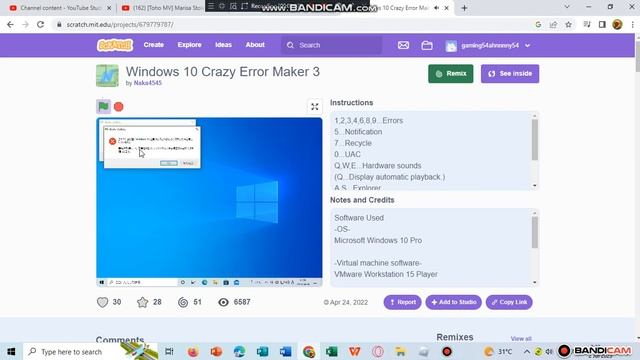Open a new browser tab
Image resolution: width=640 pixels, height=360 pixels.
pos(464,8)
